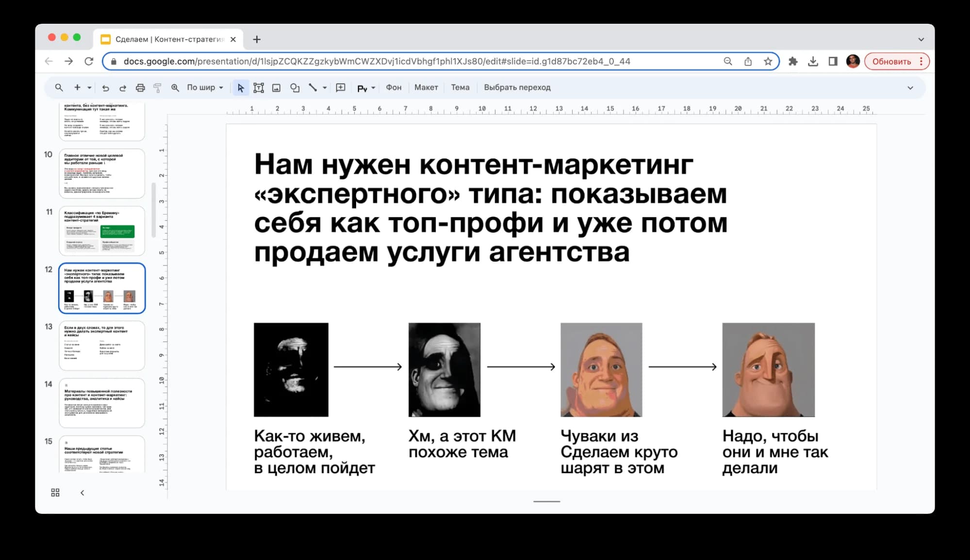Bookmark the page with the star icon
Image resolution: width=970 pixels, height=560 pixels.
pos(767,62)
